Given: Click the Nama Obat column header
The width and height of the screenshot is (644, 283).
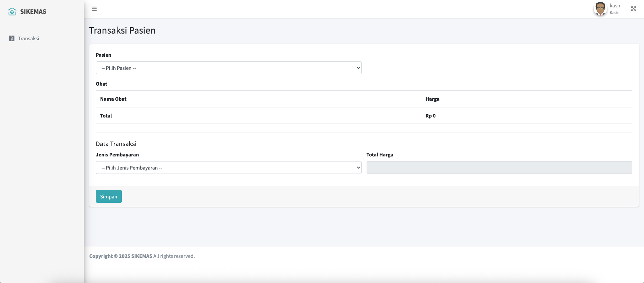Looking at the screenshot, I should [x=113, y=99].
